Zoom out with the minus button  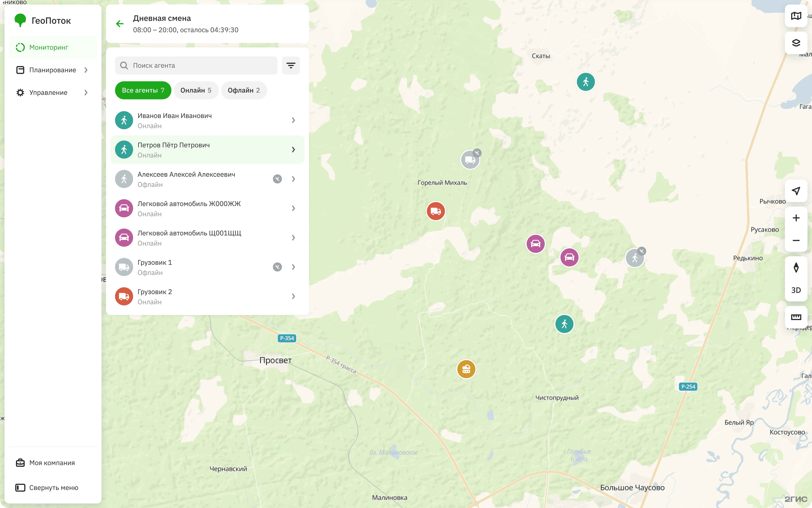(x=796, y=241)
